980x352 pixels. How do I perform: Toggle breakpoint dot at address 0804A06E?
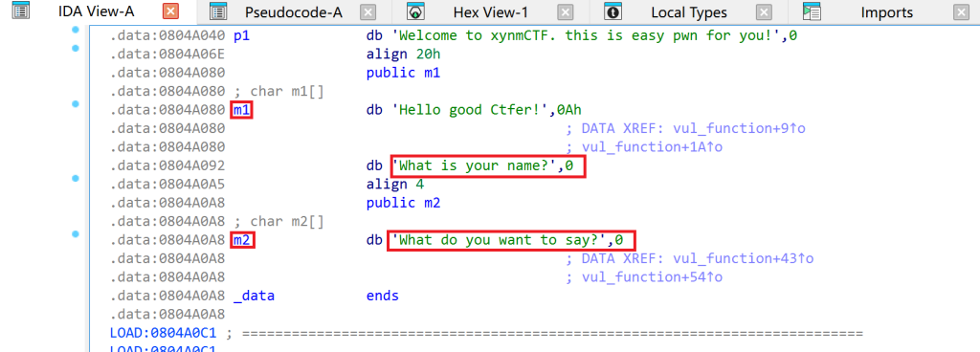76,48
